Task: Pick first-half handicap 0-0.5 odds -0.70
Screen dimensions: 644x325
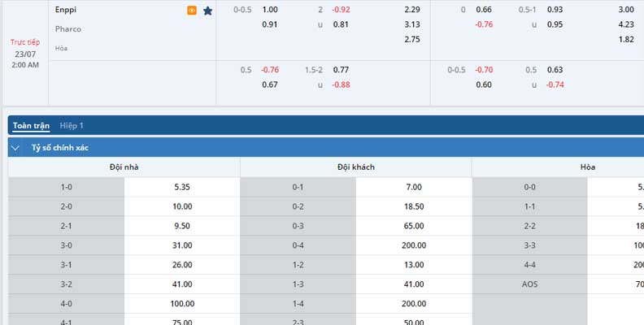Action: click(x=484, y=70)
